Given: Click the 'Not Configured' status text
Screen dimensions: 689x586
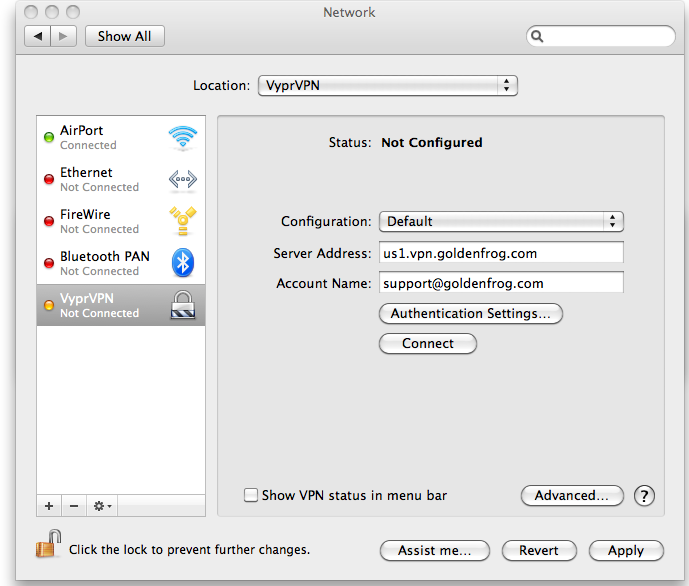Looking at the screenshot, I should [x=432, y=142].
